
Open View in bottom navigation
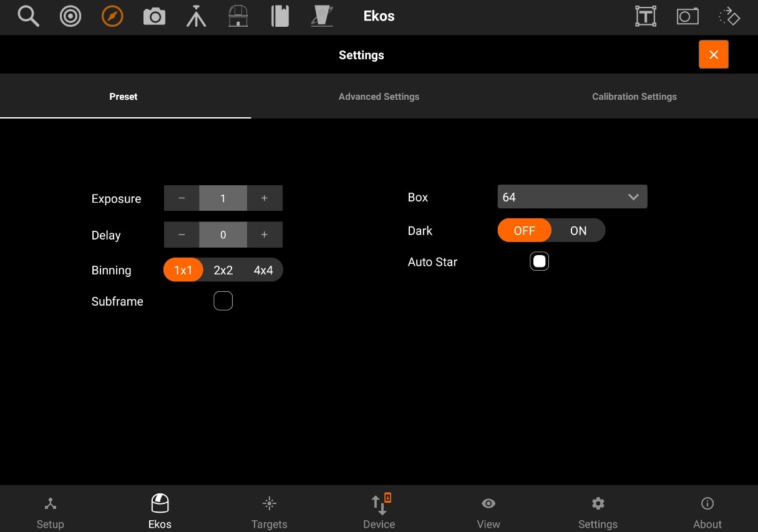tap(488, 511)
